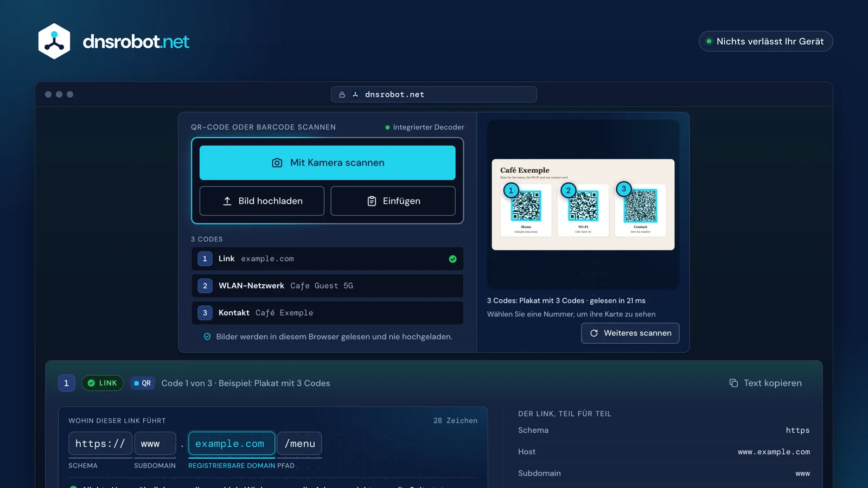
Task: Click the green LINK badge
Action: click(103, 383)
